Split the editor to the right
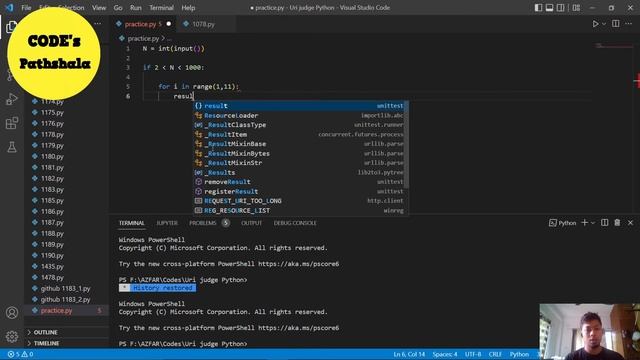 tap(616, 24)
